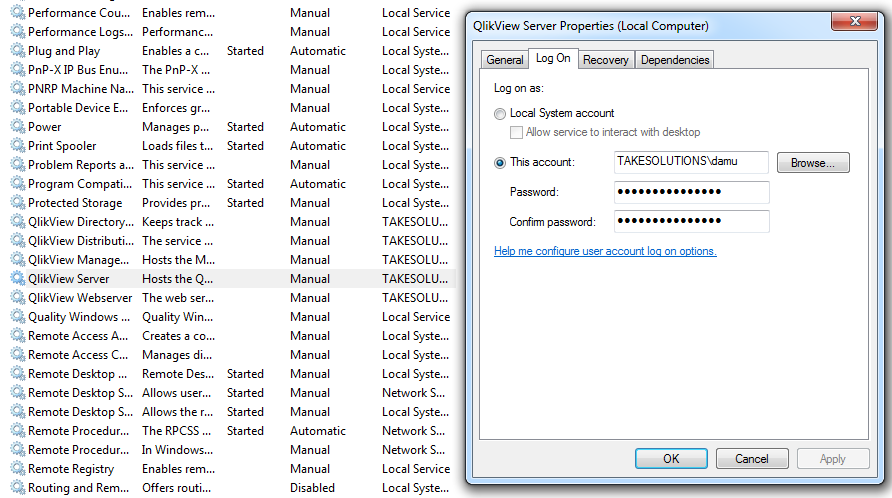Click the QlikView Webserver gear icon
The image size is (892, 498).
click(17, 298)
